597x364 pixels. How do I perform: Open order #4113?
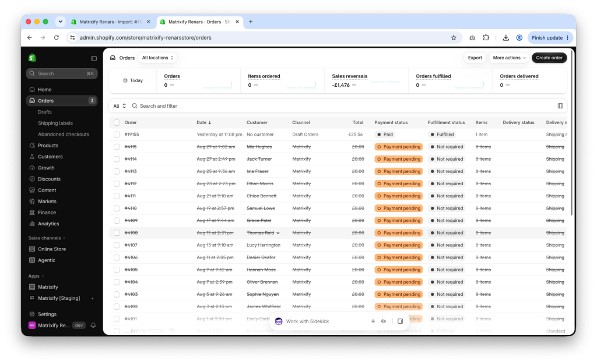[x=130, y=172]
